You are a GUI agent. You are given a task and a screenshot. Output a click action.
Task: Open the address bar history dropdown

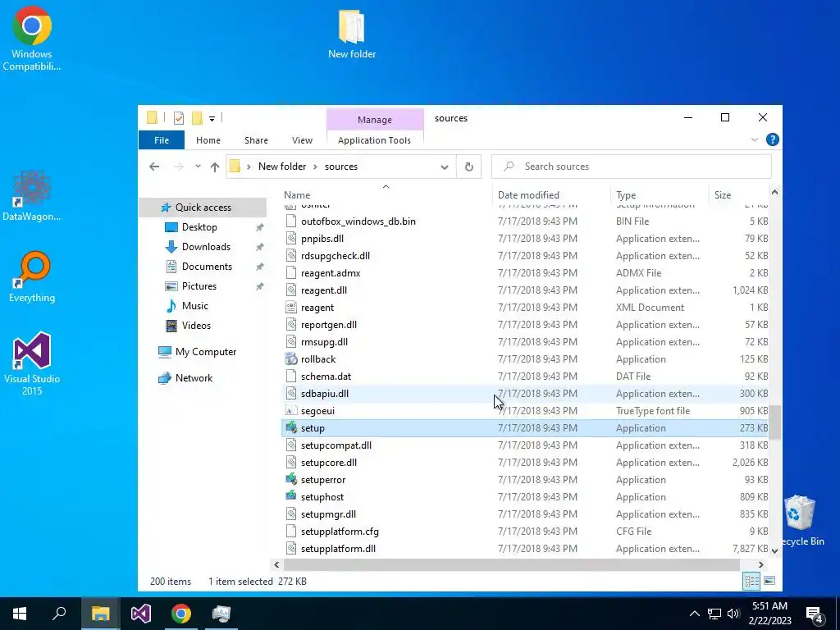point(444,167)
